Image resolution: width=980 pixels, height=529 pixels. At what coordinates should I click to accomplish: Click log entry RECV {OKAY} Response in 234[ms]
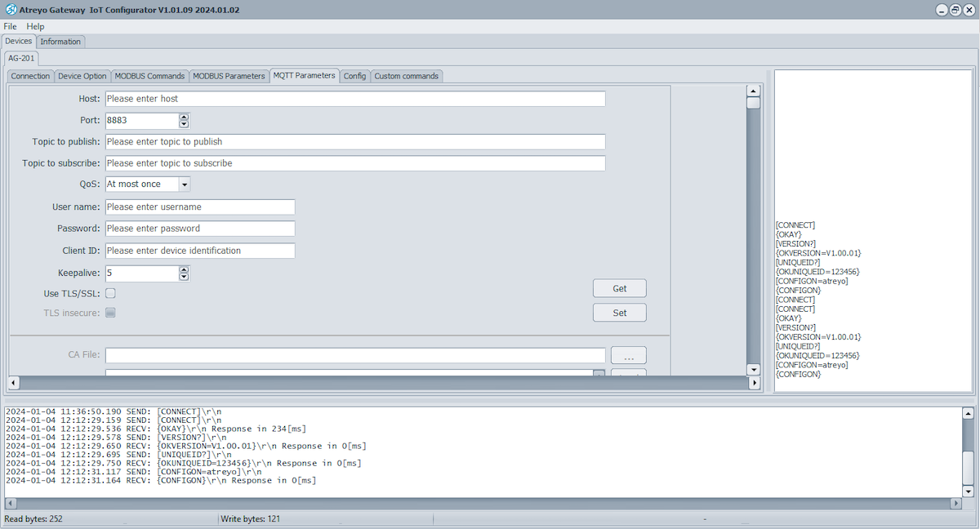(x=156, y=429)
